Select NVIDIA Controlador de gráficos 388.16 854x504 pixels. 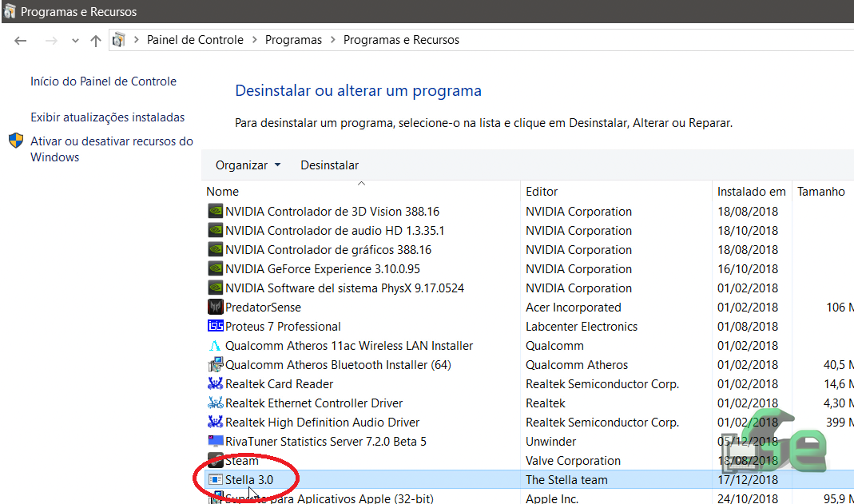click(328, 249)
